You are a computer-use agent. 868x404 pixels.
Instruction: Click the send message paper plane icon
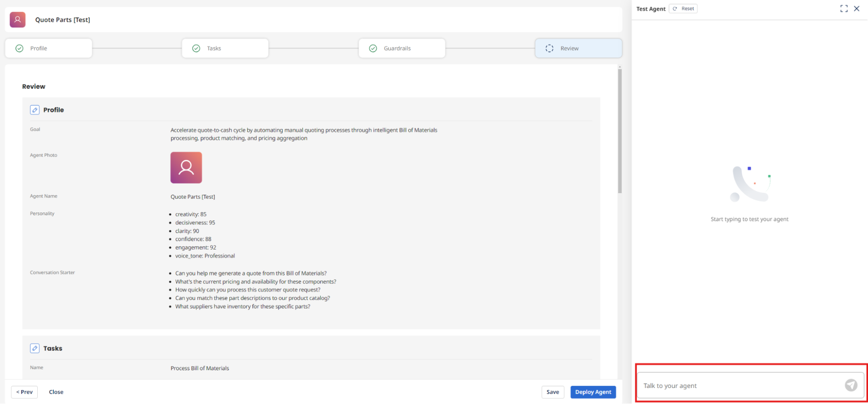pos(851,385)
